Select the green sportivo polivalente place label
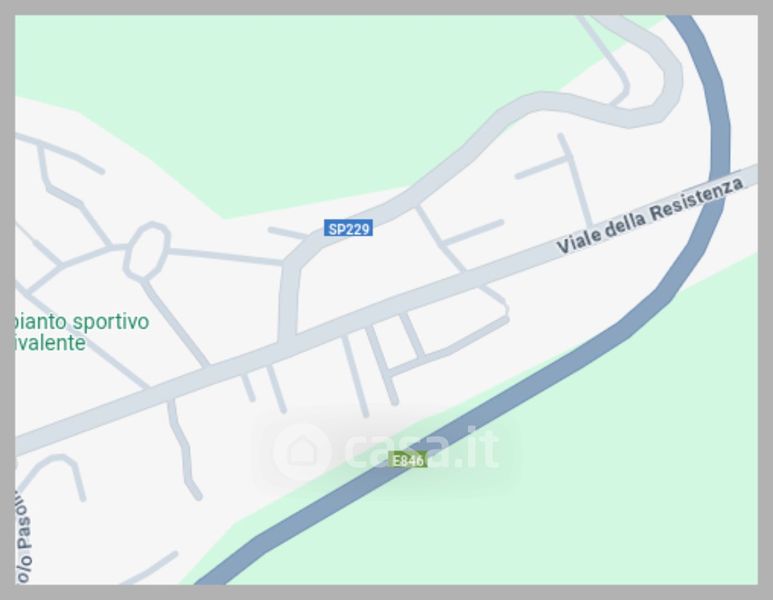This screenshot has height=600, width=773. click(81, 332)
